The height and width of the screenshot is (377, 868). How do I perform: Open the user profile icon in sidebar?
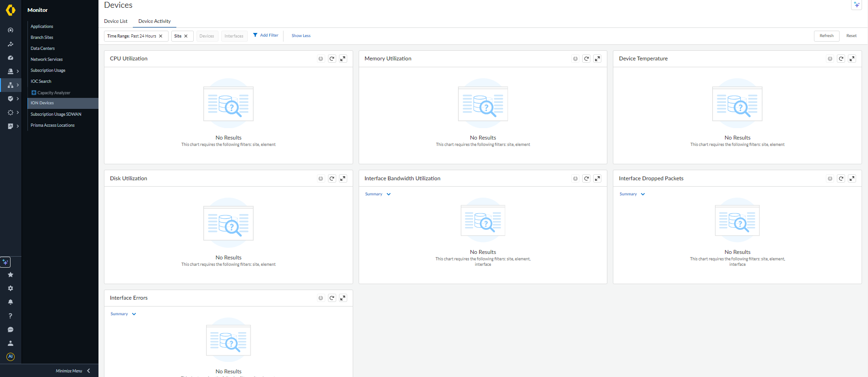coord(11,343)
